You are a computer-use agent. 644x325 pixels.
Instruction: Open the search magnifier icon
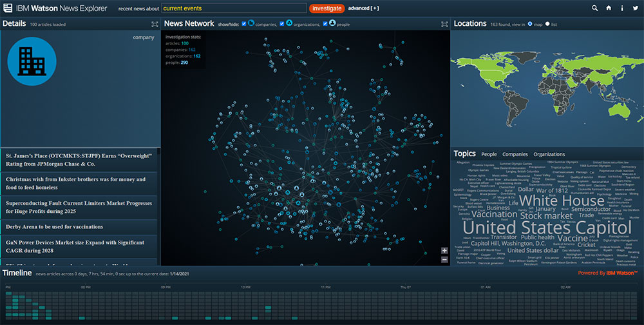coord(594,8)
